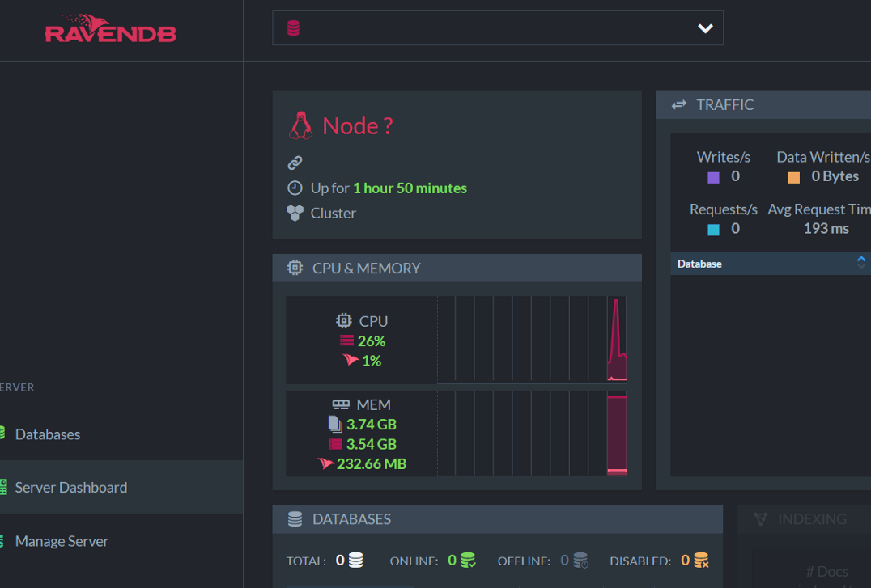Image resolution: width=871 pixels, height=588 pixels.
Task: Click the TOTAL databases stack icon
Action: click(x=355, y=561)
